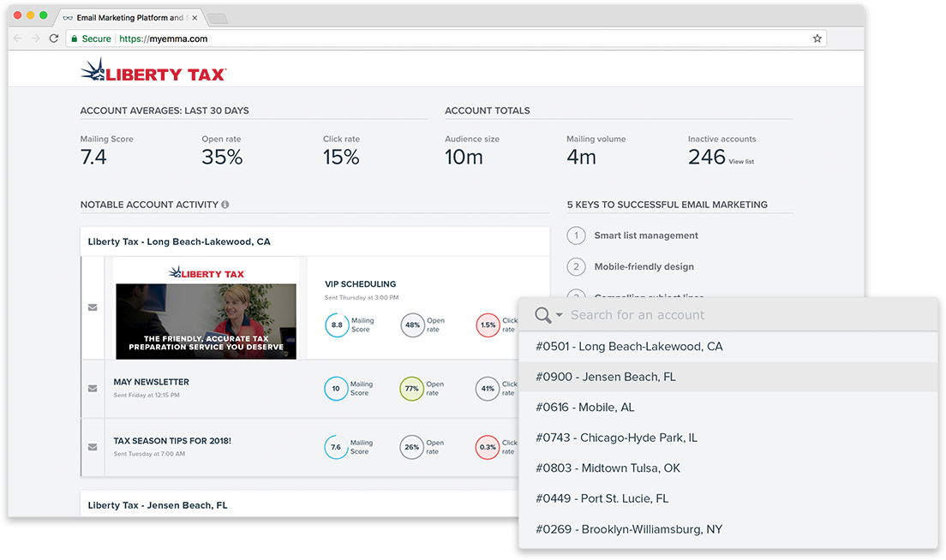This screenshot has height=560, width=946.
Task: Open TAX SEASON TIPS FOR 2018! mailing
Action: 172,441
